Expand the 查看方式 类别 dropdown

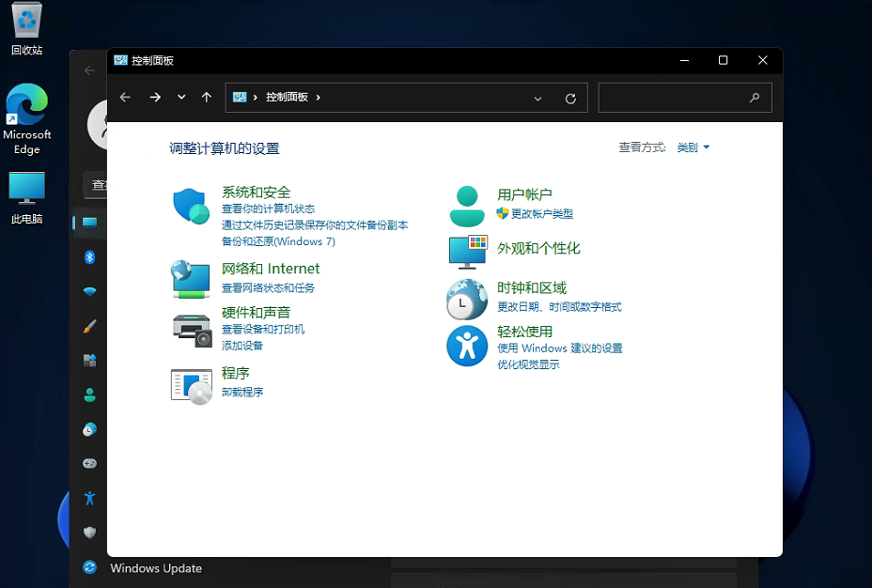693,147
